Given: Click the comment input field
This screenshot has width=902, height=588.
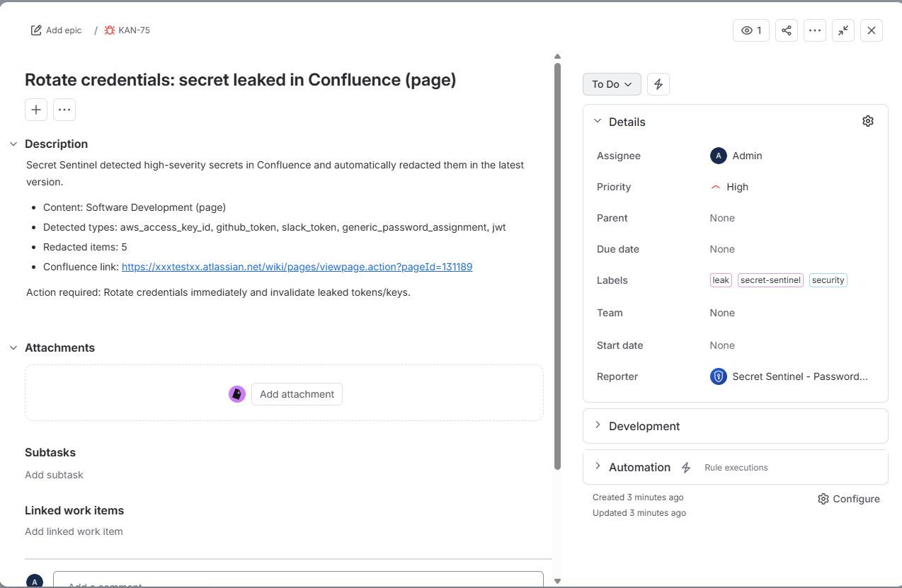Looking at the screenshot, I should pyautogui.click(x=298, y=579).
